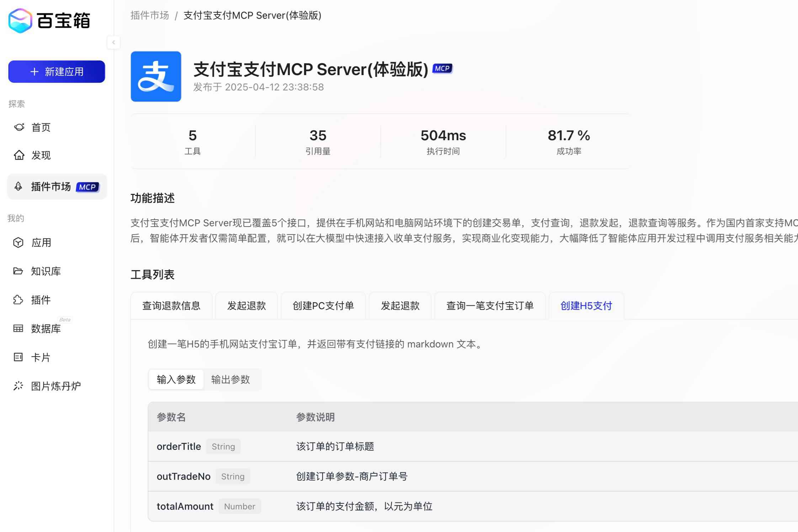Screen dimensions: 798x532
Task: Click the 504ms 执行时间 statistic
Action: point(443,142)
